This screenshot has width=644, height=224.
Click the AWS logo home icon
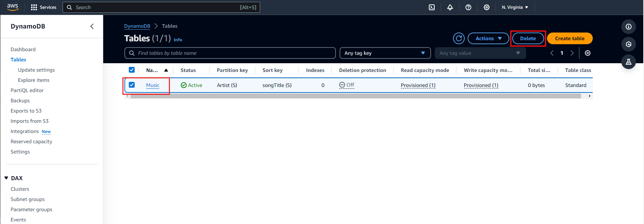pyautogui.click(x=12, y=7)
